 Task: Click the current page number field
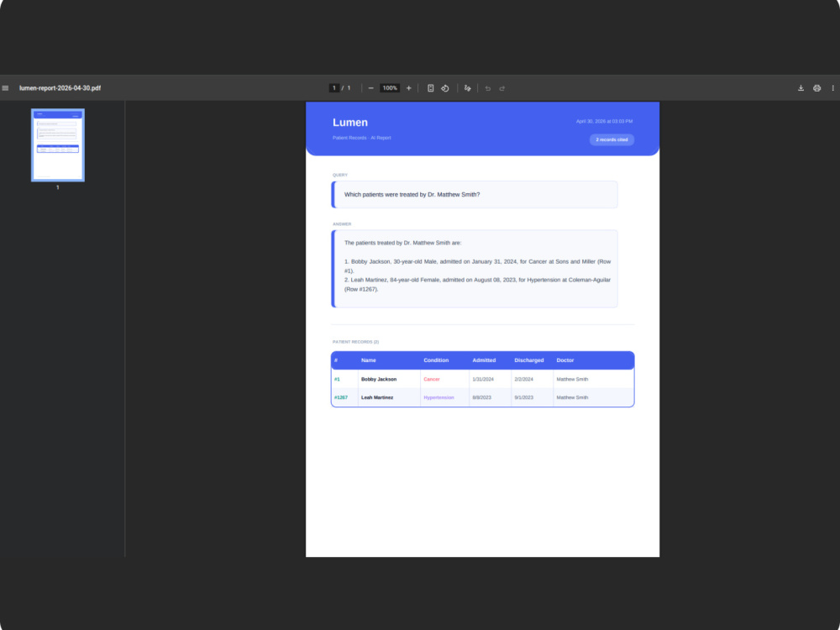(334, 88)
